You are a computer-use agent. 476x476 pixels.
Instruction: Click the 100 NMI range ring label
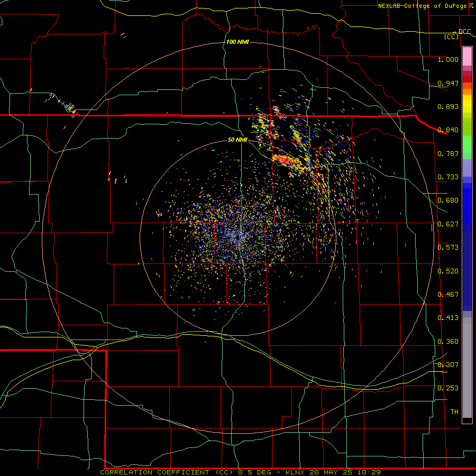tap(237, 42)
